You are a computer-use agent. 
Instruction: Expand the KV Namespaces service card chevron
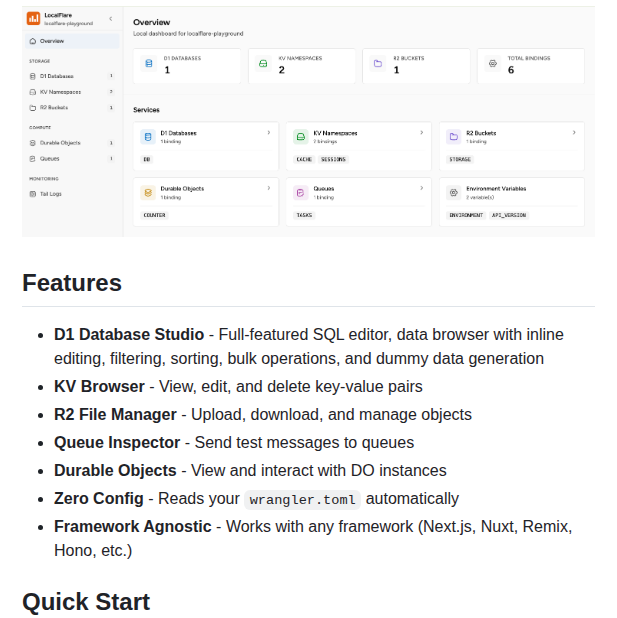421,133
